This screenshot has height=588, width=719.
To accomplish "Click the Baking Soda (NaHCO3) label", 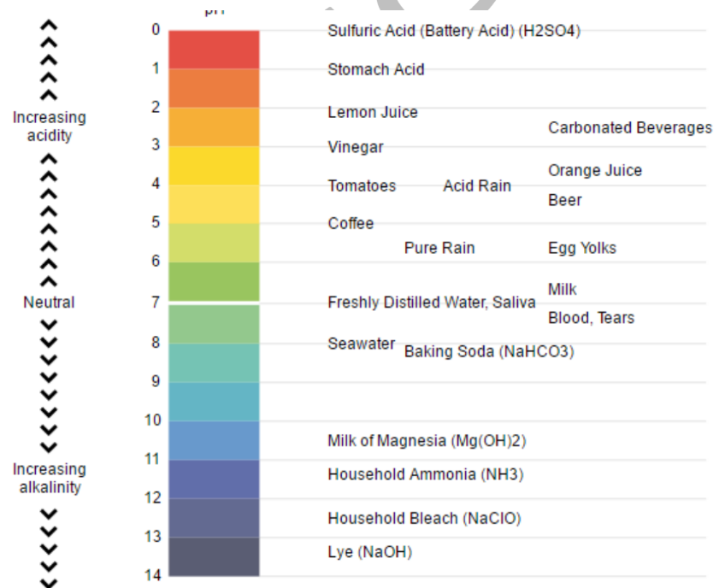I will 489,351.
